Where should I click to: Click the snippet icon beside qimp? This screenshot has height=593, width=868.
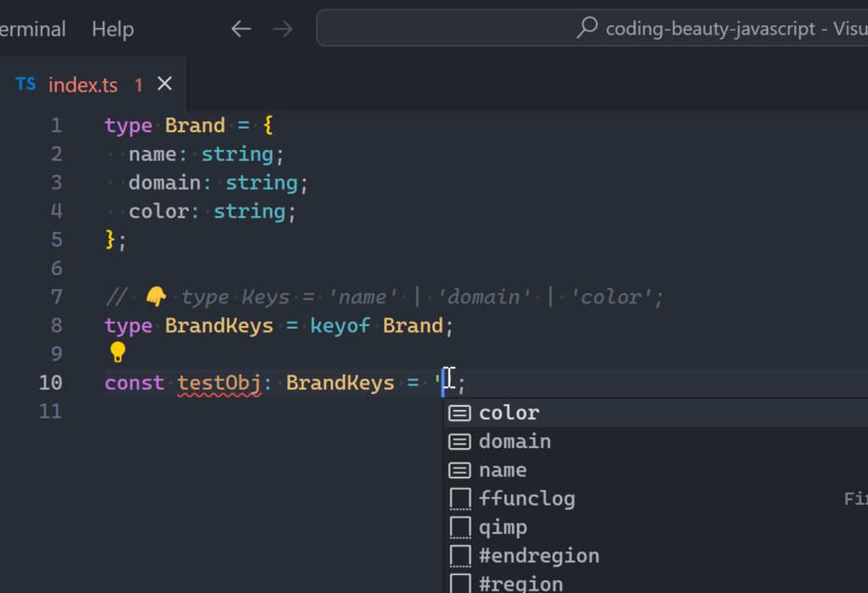tap(460, 527)
